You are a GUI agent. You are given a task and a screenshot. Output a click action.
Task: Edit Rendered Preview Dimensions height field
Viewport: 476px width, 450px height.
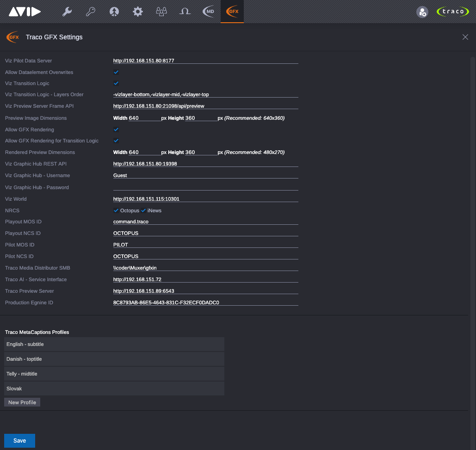201,152
